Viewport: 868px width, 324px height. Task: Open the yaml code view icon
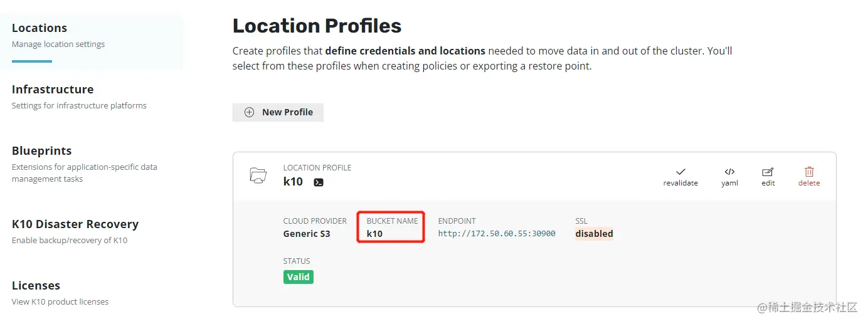729,171
